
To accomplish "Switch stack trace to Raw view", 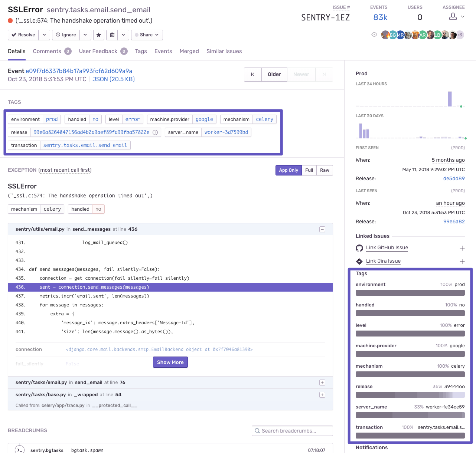I will [325, 170].
